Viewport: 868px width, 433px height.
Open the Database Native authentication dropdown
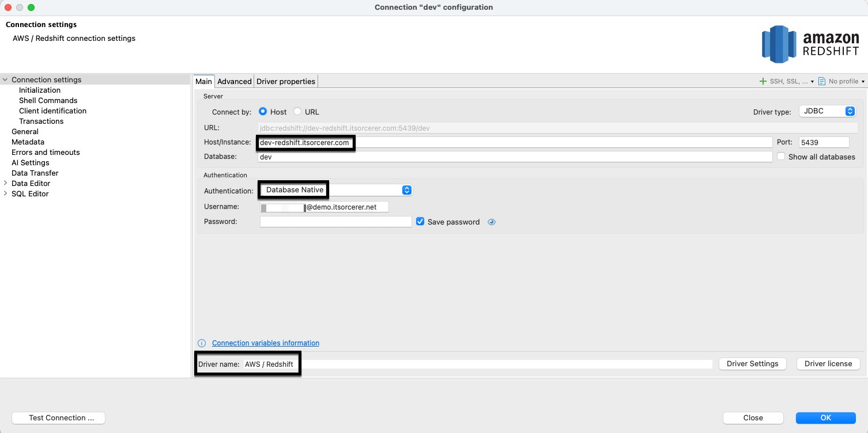(x=407, y=189)
